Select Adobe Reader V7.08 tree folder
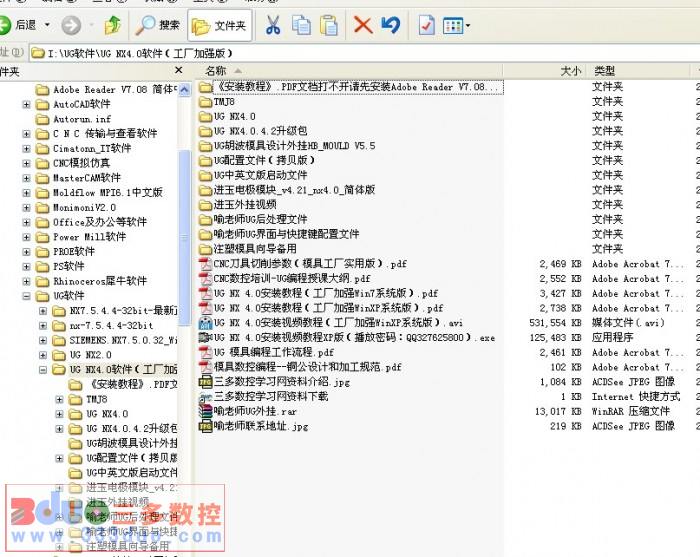This screenshot has height=557, width=700. 106,90
